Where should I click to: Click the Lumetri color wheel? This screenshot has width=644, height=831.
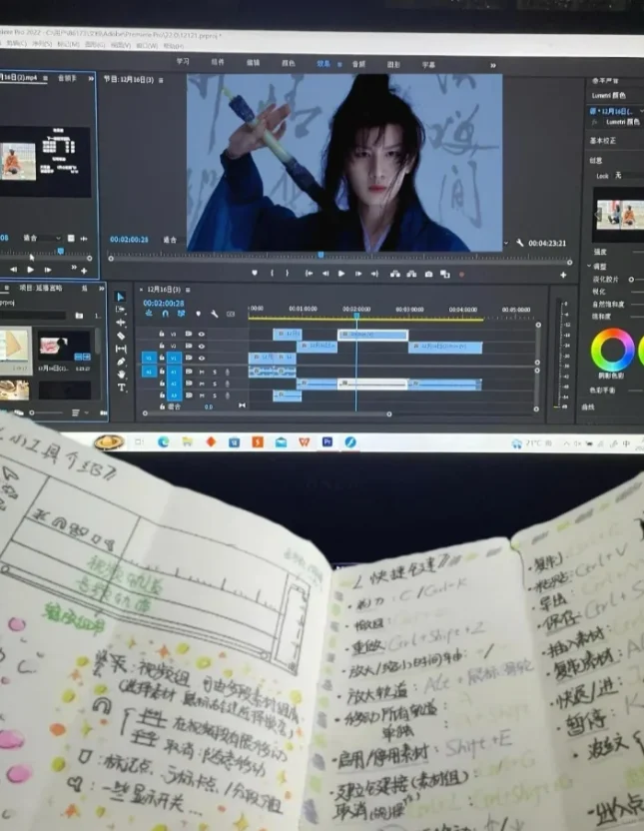click(x=612, y=350)
